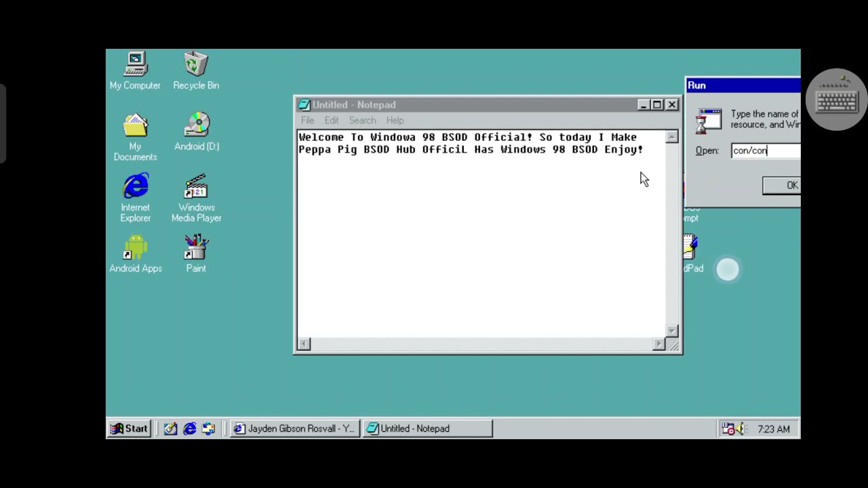Click Notepad vertical scrollbar down arrow
The width and height of the screenshot is (868, 488).
pyautogui.click(x=671, y=331)
